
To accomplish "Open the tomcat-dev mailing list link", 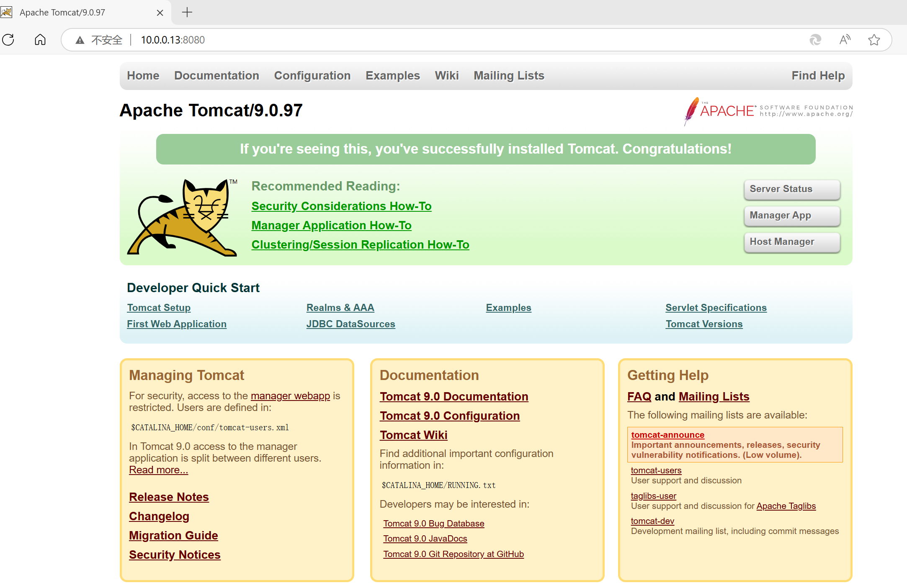I will tap(652, 521).
